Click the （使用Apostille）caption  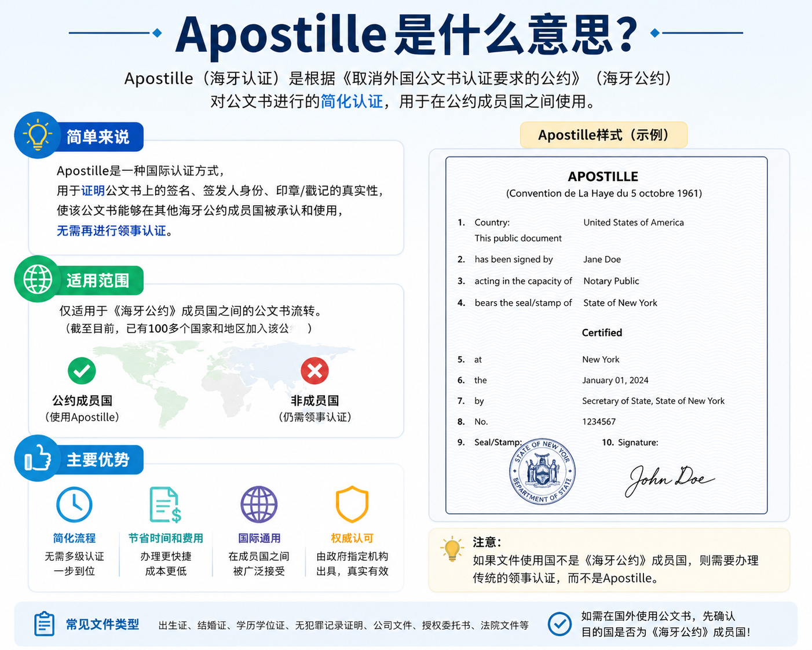click(82, 417)
